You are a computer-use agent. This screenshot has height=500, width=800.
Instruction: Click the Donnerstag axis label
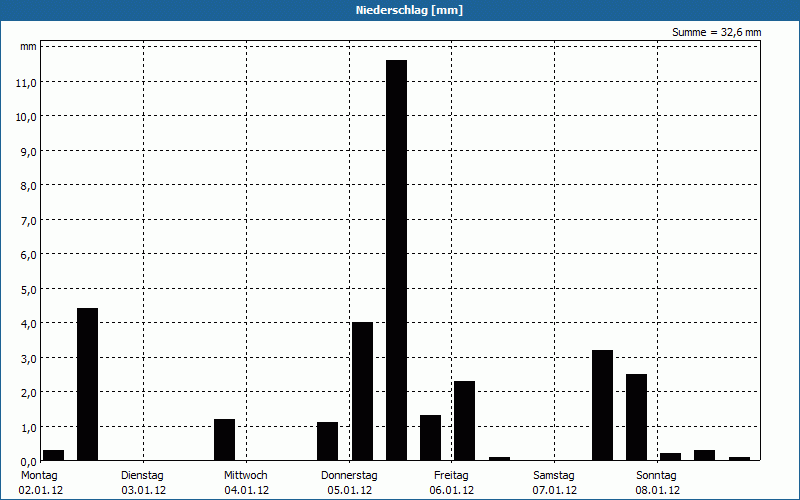pyautogui.click(x=349, y=476)
